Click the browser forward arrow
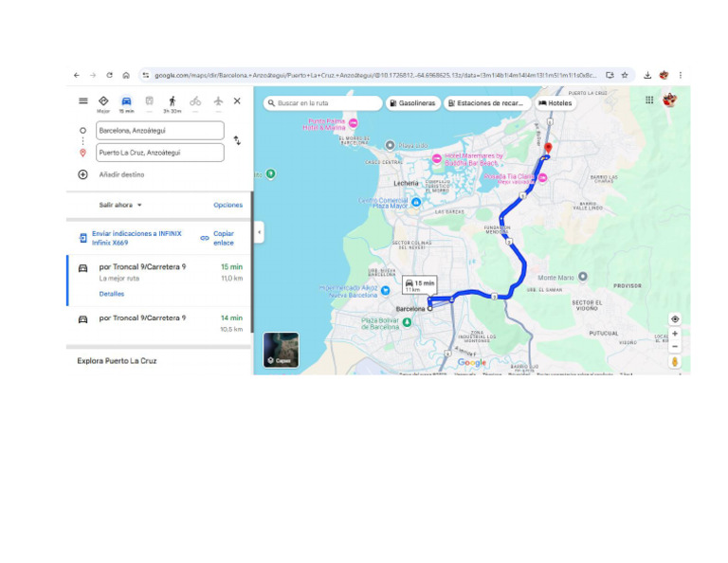Image resolution: width=728 pixels, height=563 pixels. tap(93, 75)
